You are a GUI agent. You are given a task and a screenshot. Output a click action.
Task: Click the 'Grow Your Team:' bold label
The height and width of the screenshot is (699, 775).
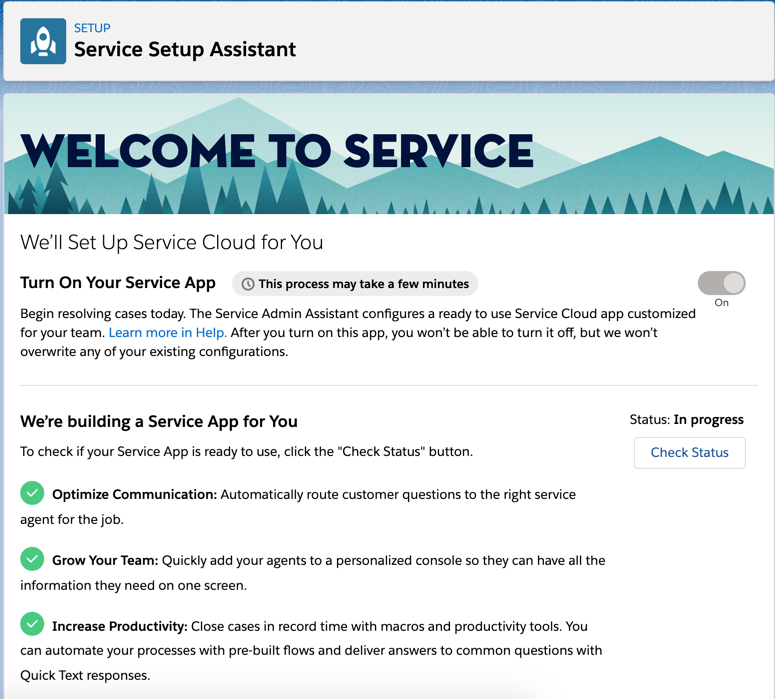tap(105, 560)
